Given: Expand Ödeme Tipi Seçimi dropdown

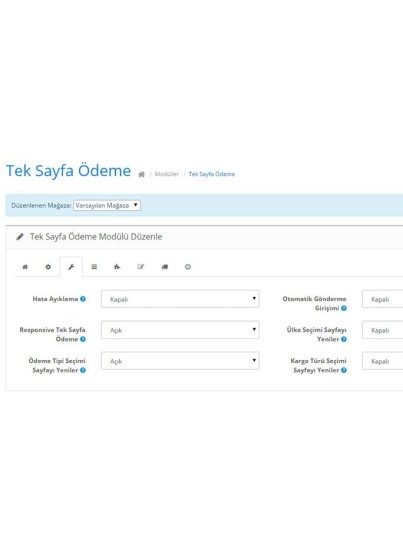Looking at the screenshot, I should [180, 361].
